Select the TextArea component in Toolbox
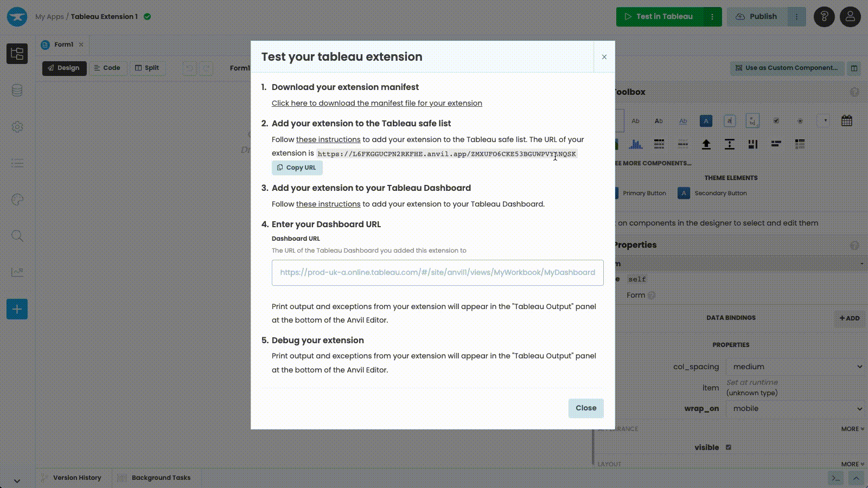The image size is (868, 488). point(752,121)
